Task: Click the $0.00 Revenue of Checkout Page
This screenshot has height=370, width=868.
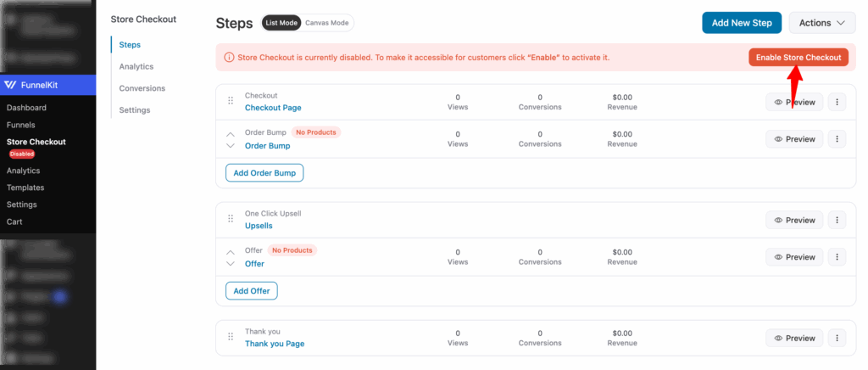Action: pos(622,102)
